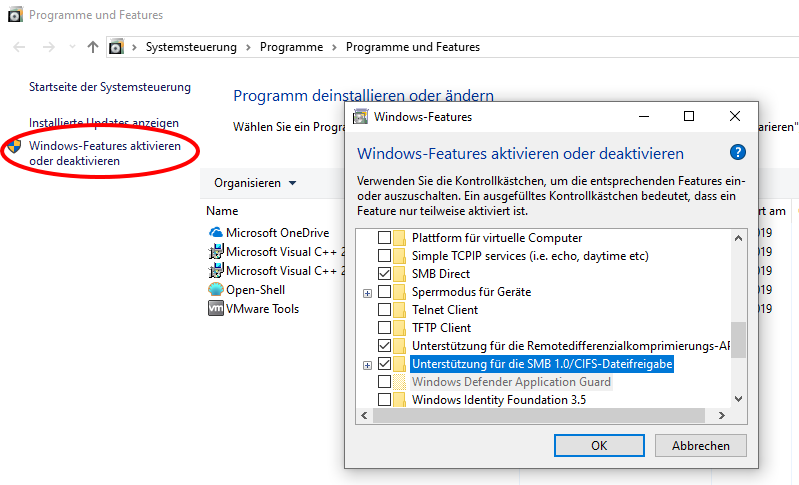Image resolution: width=799 pixels, height=485 pixels.
Task: Click the horizontal scrollbar thumb in feature list
Action: tap(539, 416)
